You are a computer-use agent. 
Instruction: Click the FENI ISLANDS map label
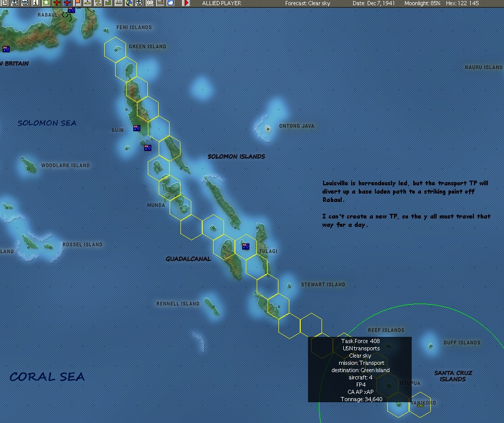pyautogui.click(x=134, y=28)
